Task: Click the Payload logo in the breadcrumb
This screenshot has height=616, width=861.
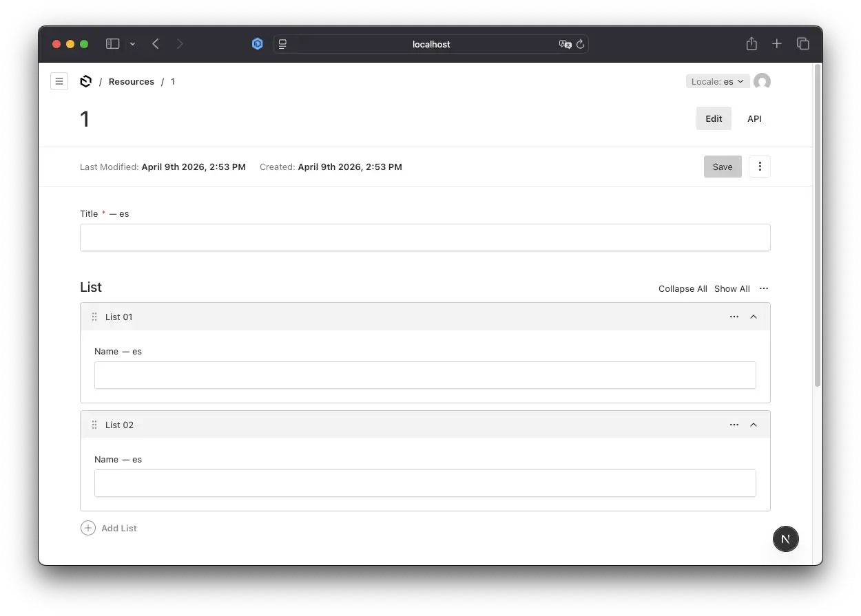Action: pyautogui.click(x=85, y=81)
